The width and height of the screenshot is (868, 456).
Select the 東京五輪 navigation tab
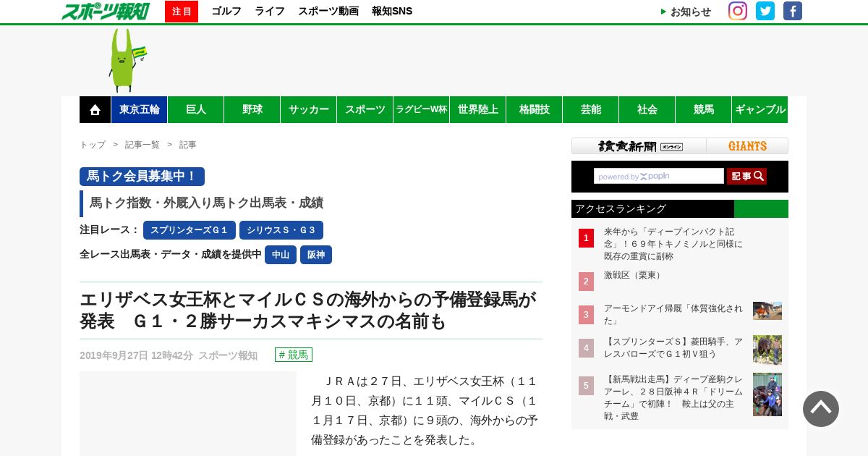coord(140,110)
